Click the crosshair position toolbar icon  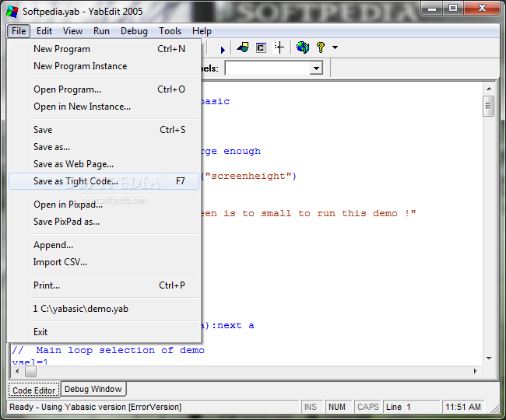[279, 47]
